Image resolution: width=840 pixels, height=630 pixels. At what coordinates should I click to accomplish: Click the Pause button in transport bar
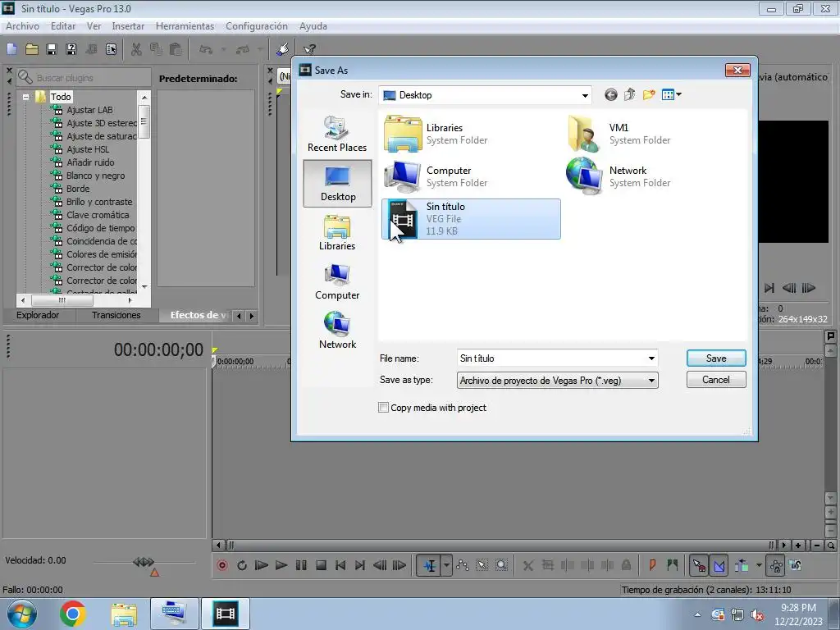(x=301, y=565)
